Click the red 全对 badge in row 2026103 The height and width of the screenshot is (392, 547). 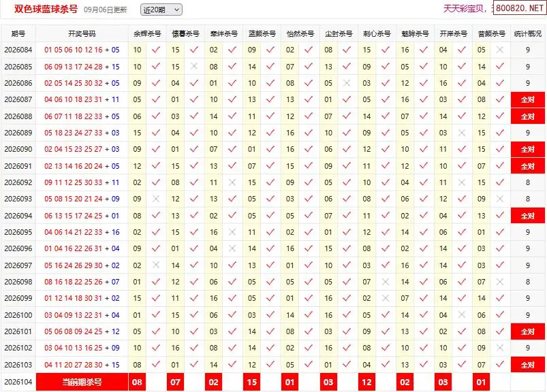[x=528, y=365]
